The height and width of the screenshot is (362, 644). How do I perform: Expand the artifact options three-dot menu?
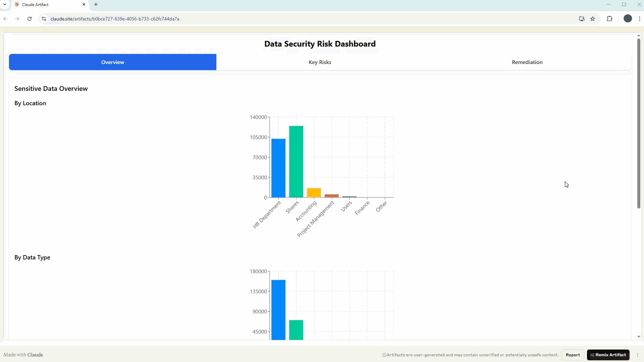pyautogui.click(x=638, y=355)
